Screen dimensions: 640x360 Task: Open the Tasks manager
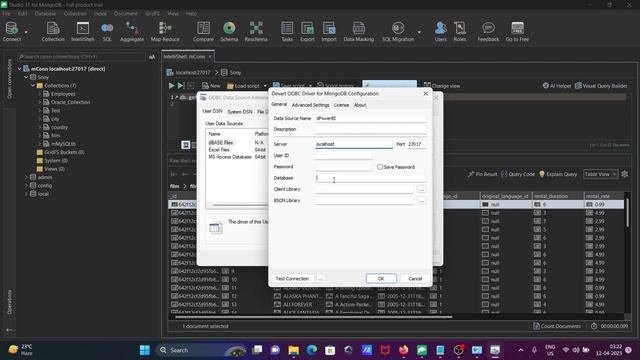[287, 32]
